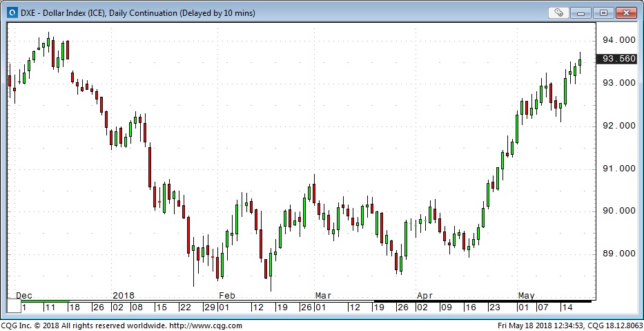644x331 pixels.
Task: Click the 07 date tick on time axis
Action: click(x=542, y=307)
